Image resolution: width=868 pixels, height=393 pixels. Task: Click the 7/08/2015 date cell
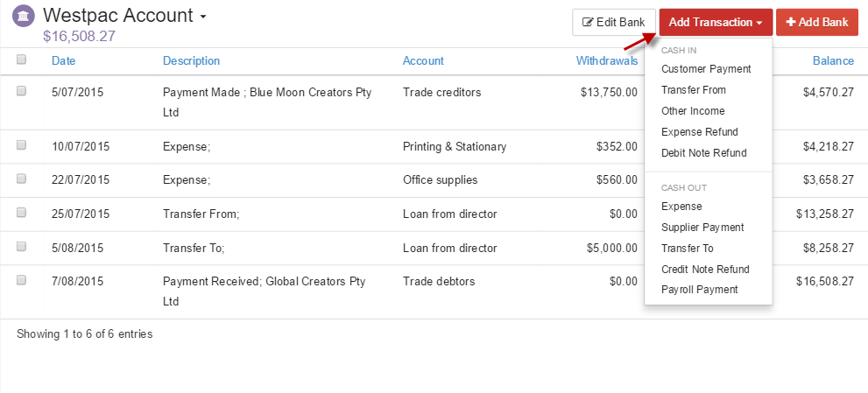pyautogui.click(x=77, y=281)
